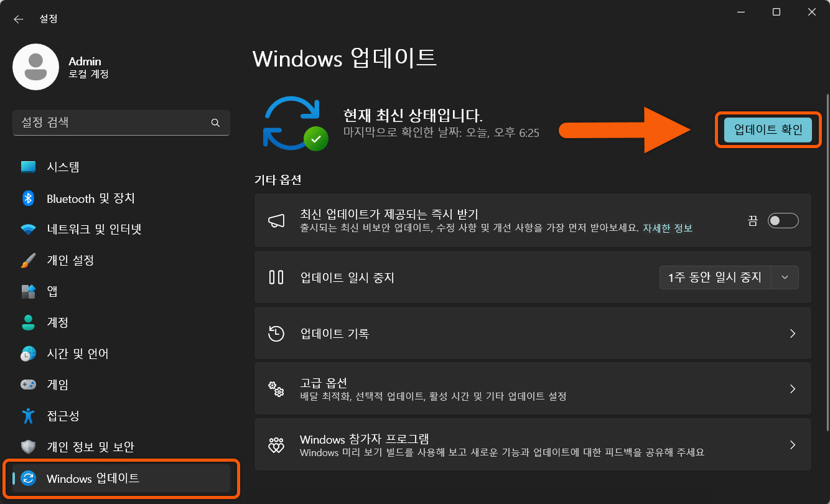
Task: Click the 앱 icon in the sidebar
Action: (28, 291)
